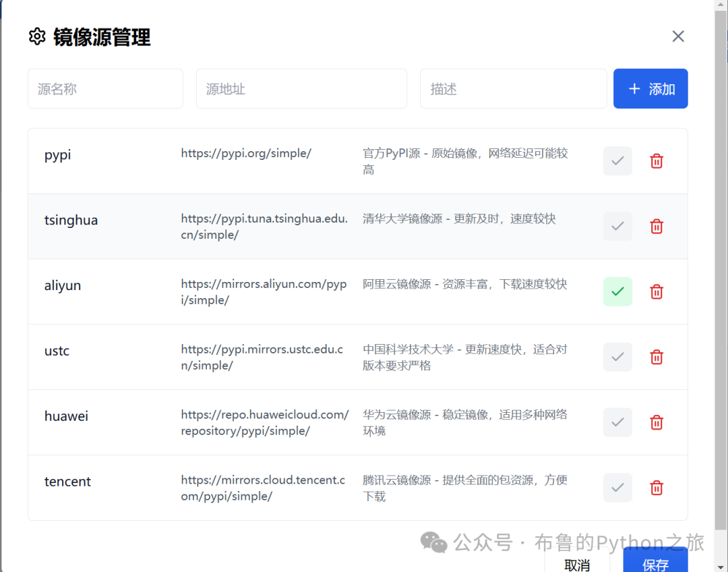Click the 阿里云镜像源 description text
Viewport: 728px width, 572px height.
464,285
